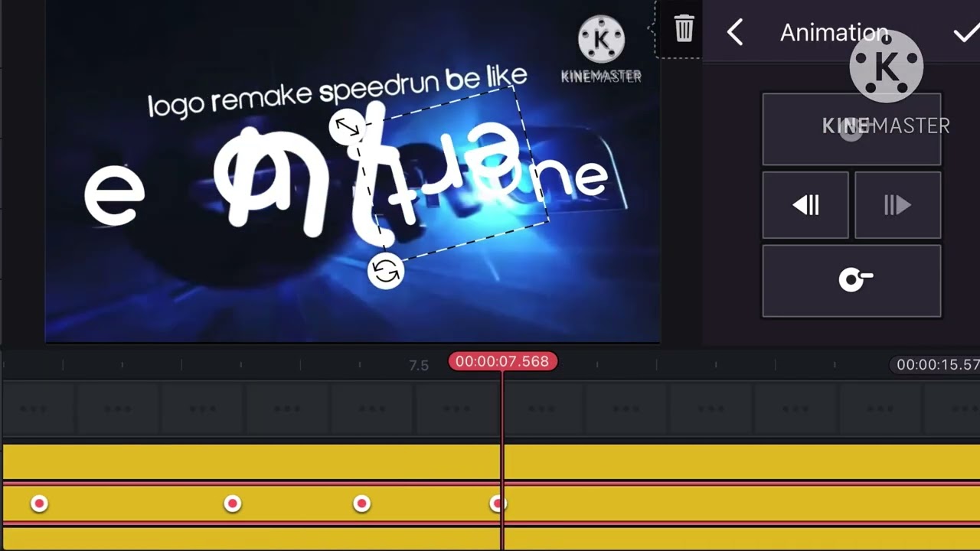980x551 pixels.
Task: Remove keyframe using the key-minus button
Action: (851, 280)
